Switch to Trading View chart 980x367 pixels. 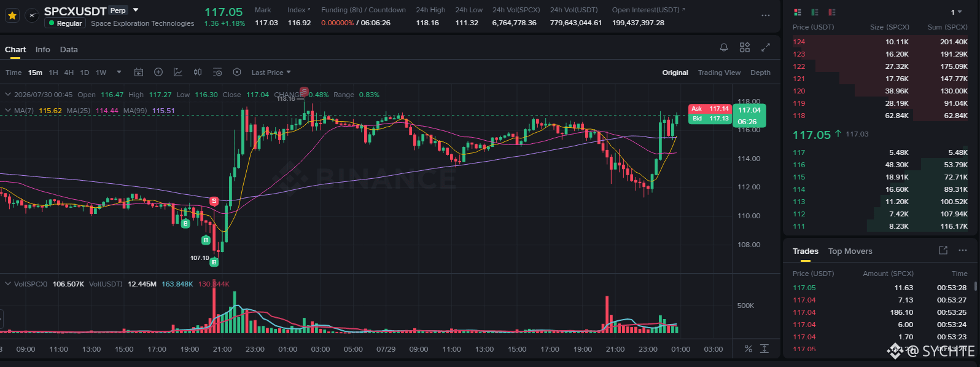pos(719,73)
